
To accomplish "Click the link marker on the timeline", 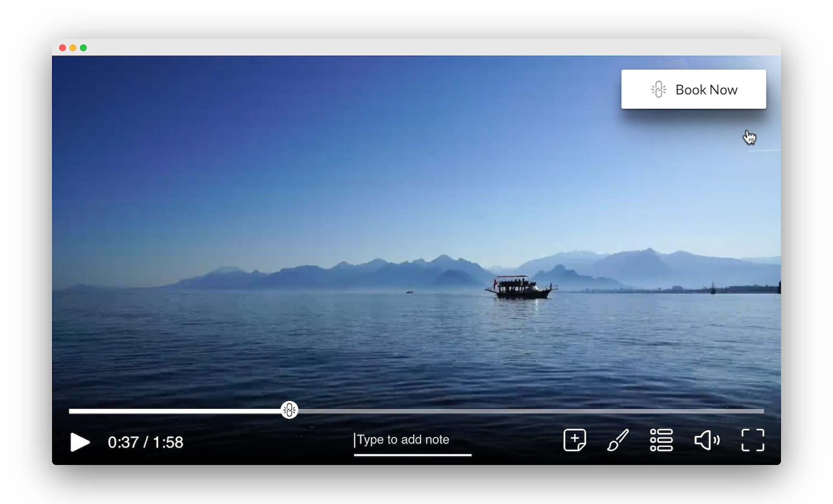I will [289, 410].
